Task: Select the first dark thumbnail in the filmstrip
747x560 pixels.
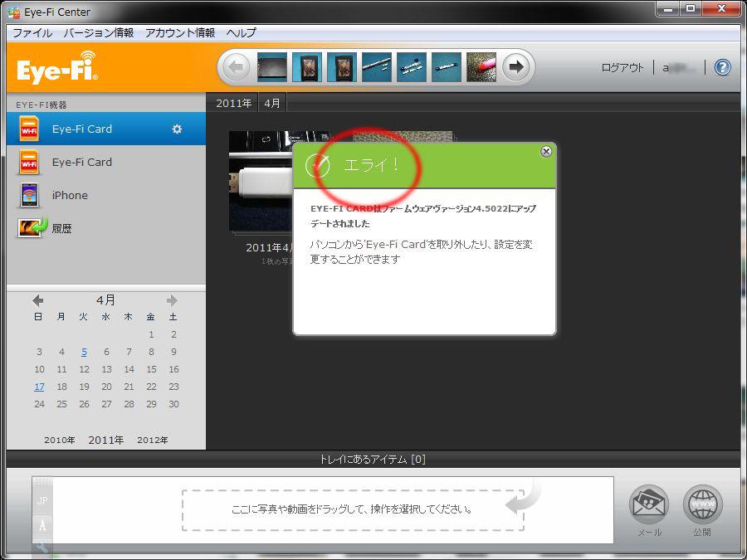Action: pos(272,67)
